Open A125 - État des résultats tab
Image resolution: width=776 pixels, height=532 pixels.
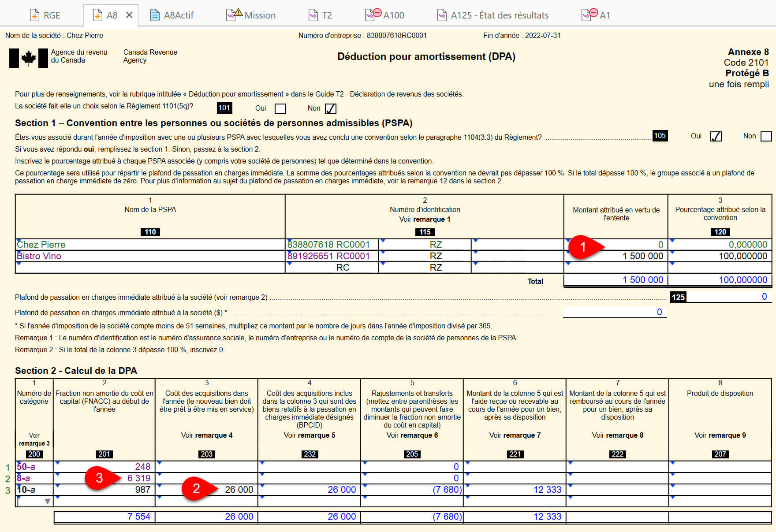492,15
